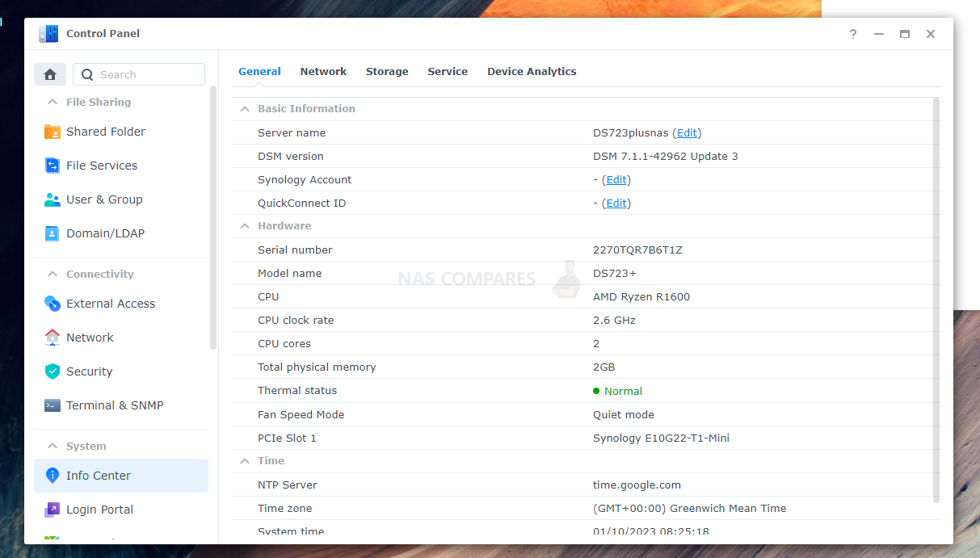
Task: Click the User & Group icon
Action: 53,199
